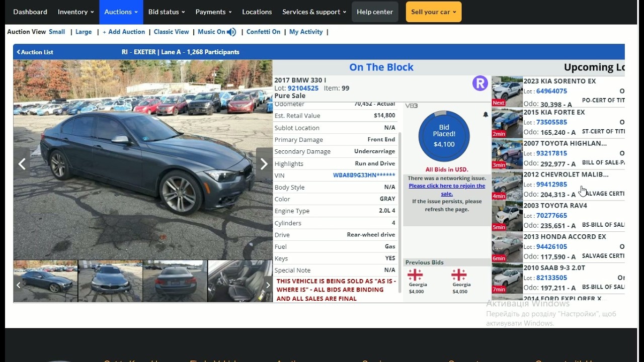Click the main BMW 330i photo

coord(143,160)
